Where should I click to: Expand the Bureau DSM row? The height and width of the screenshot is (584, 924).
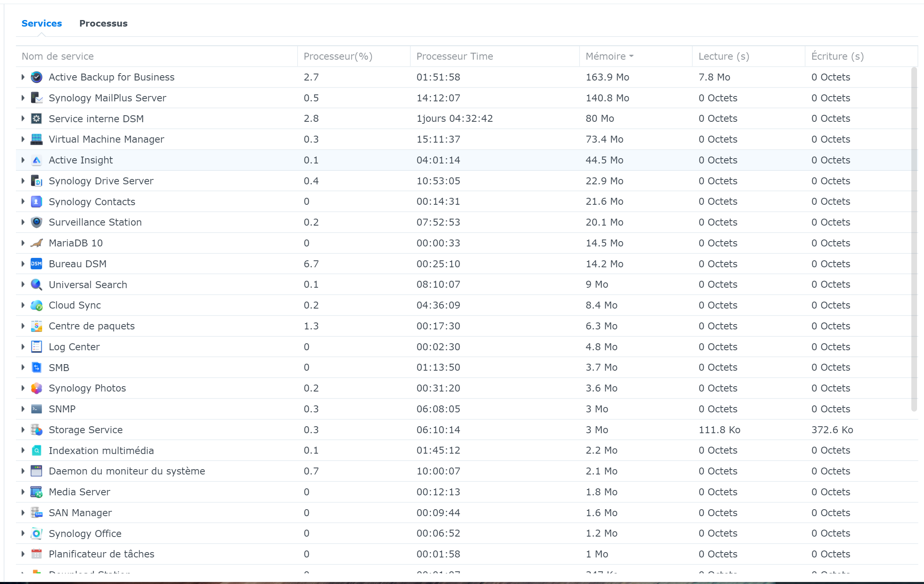[x=23, y=264]
